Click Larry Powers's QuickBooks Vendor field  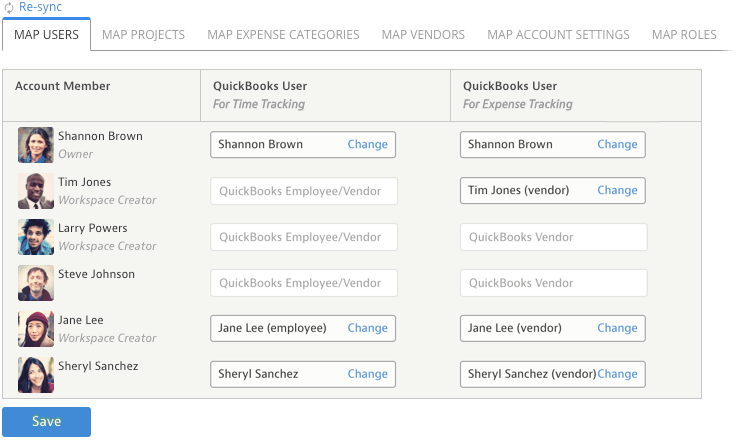pos(554,237)
